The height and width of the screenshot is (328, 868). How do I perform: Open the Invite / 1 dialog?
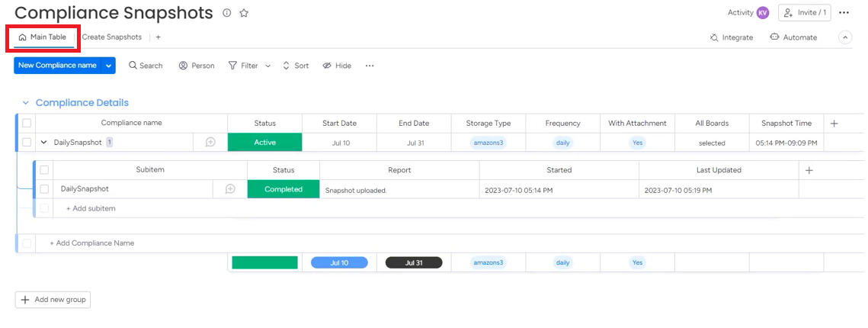point(804,13)
